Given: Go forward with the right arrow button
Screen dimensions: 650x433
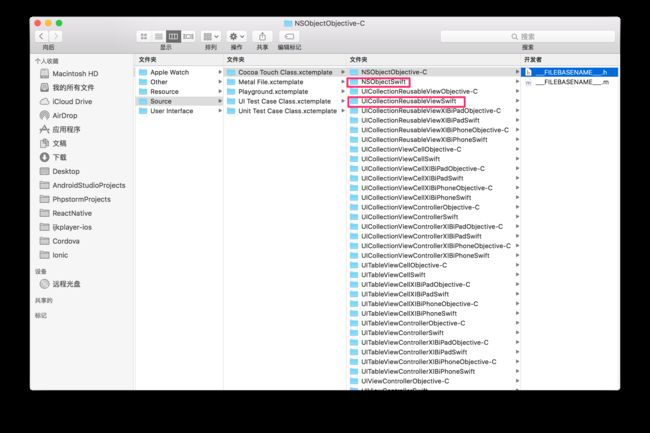Looking at the screenshot, I should click(55, 36).
